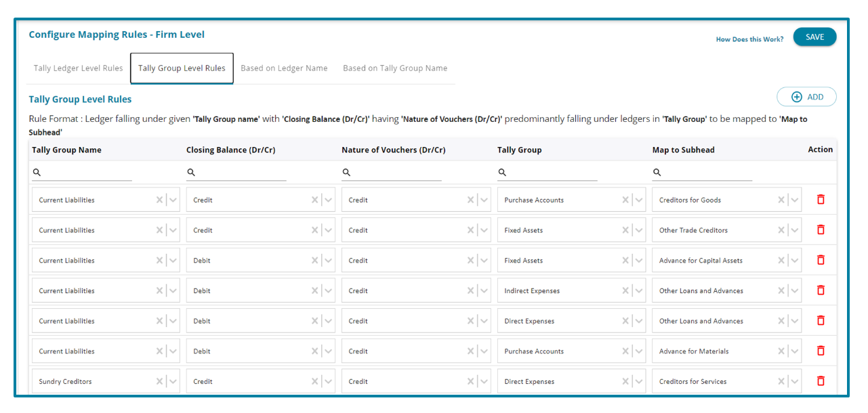
Task: Open the Based on Ledger Name tab
Action: tap(284, 68)
